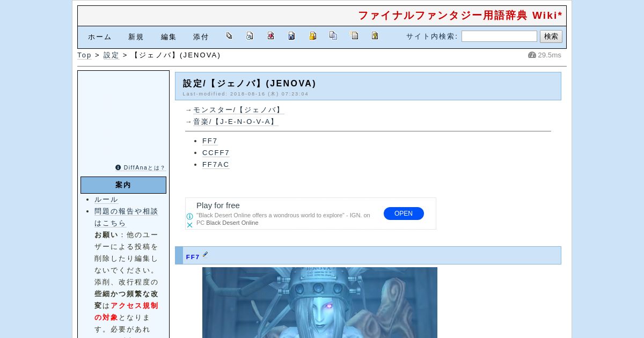Click the Play for free ad headline
This screenshot has width=644, height=338.
pos(218,205)
